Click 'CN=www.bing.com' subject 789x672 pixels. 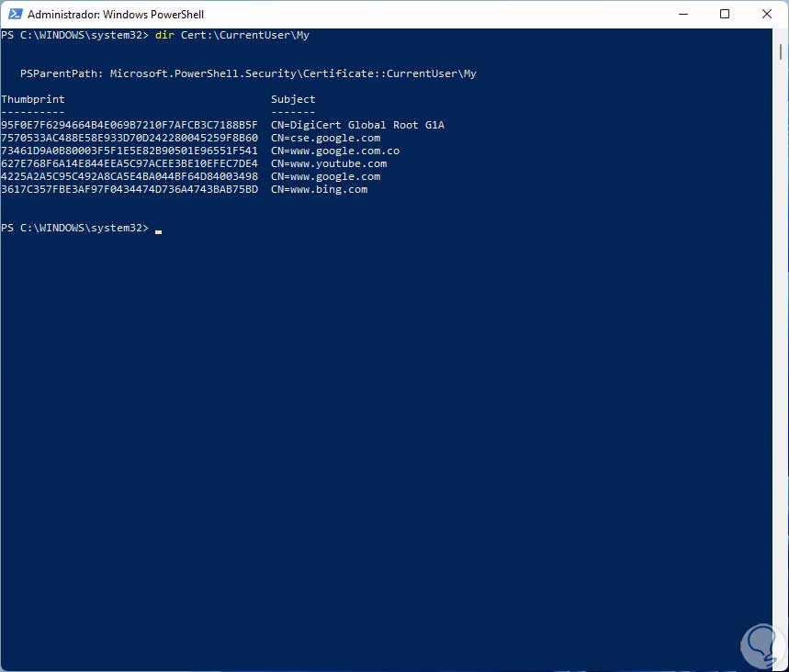319,190
